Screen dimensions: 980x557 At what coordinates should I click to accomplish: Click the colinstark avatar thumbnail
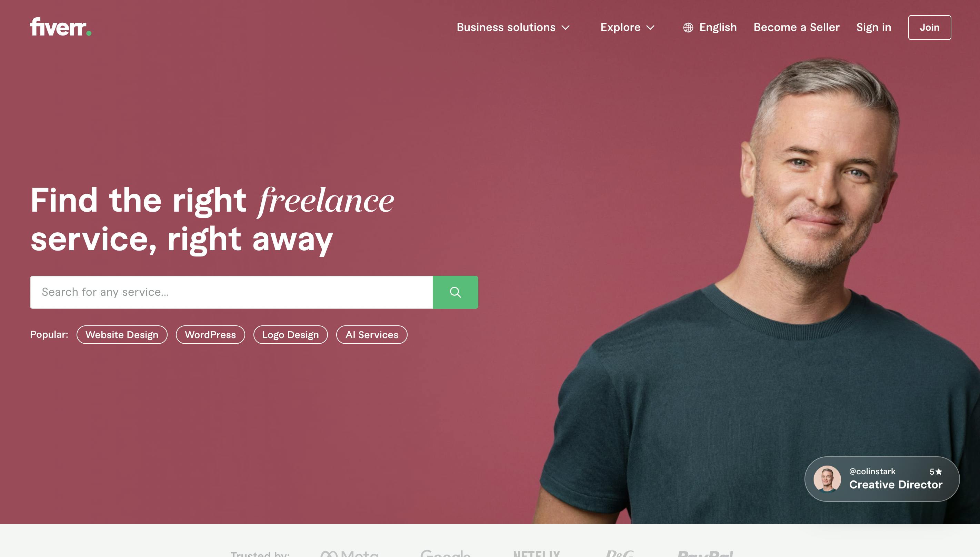pos(827,478)
